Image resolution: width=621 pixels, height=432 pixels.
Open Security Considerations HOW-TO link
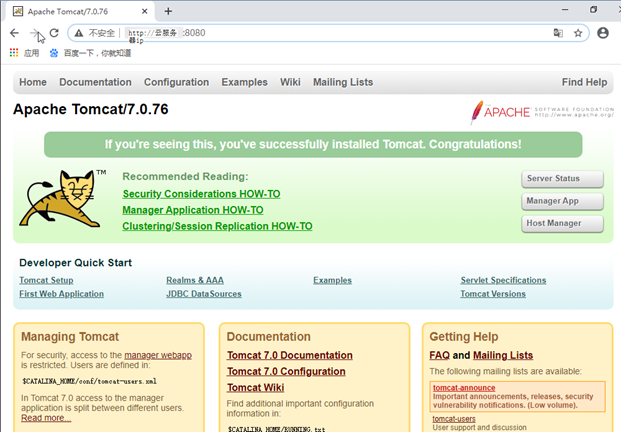tap(201, 194)
